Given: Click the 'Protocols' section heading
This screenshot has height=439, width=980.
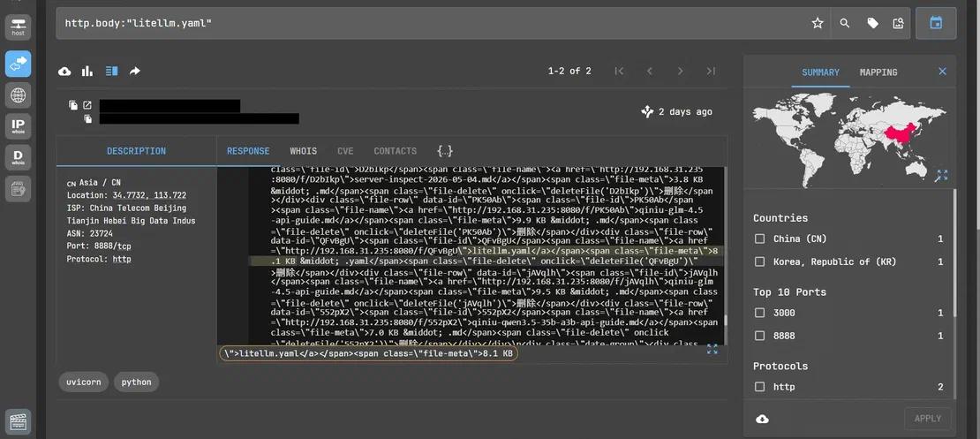Looking at the screenshot, I should coord(780,366).
